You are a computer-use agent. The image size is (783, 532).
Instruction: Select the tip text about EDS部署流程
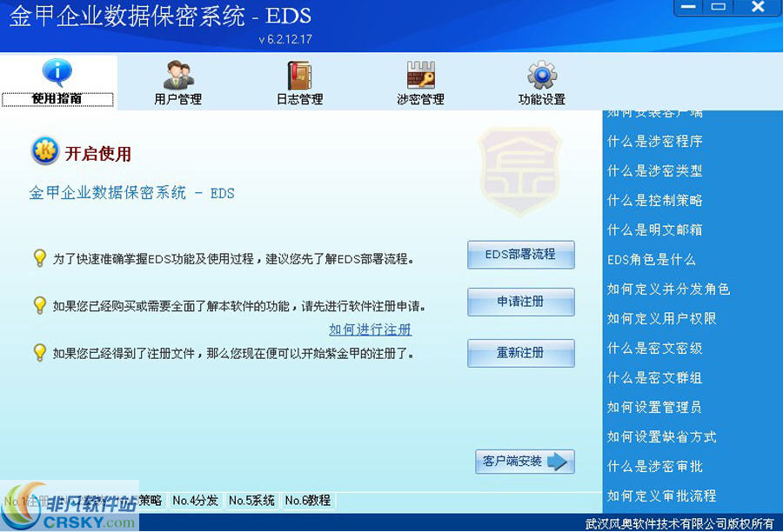234,259
